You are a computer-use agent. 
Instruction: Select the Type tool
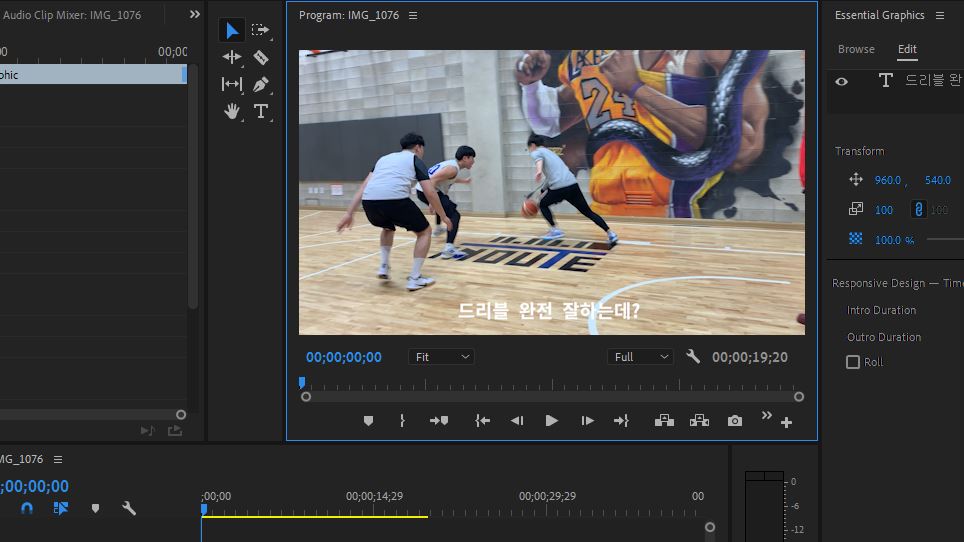pos(261,111)
